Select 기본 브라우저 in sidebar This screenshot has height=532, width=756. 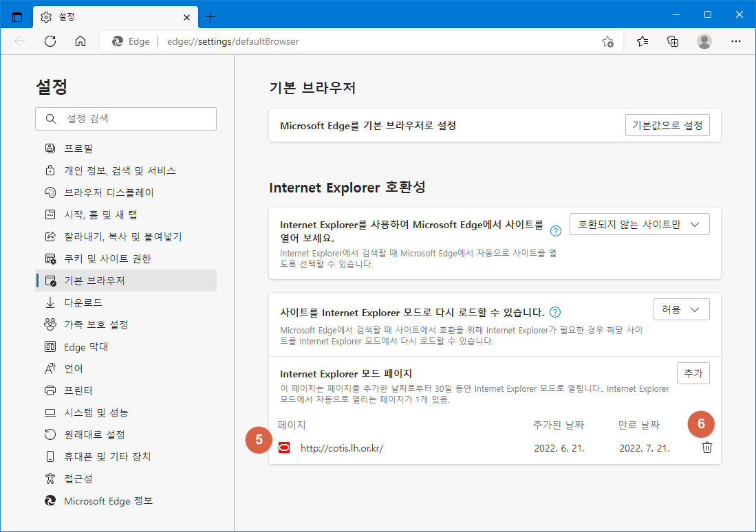click(126, 280)
